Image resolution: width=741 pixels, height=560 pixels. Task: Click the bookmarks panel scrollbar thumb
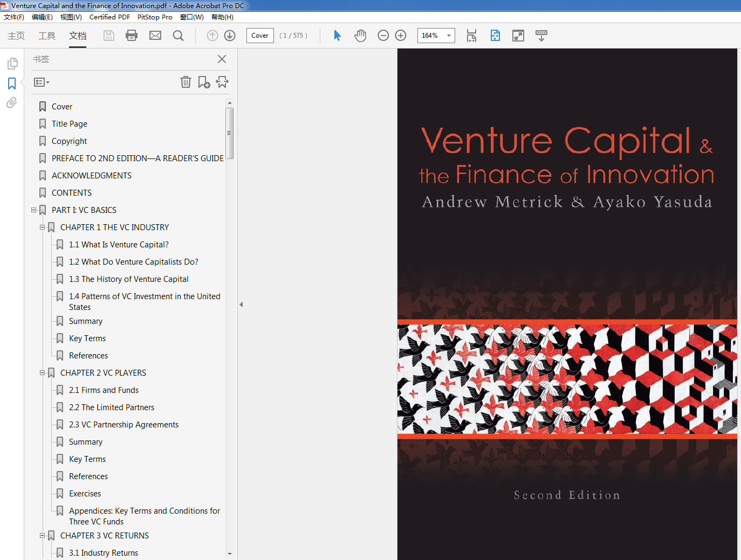[230, 133]
